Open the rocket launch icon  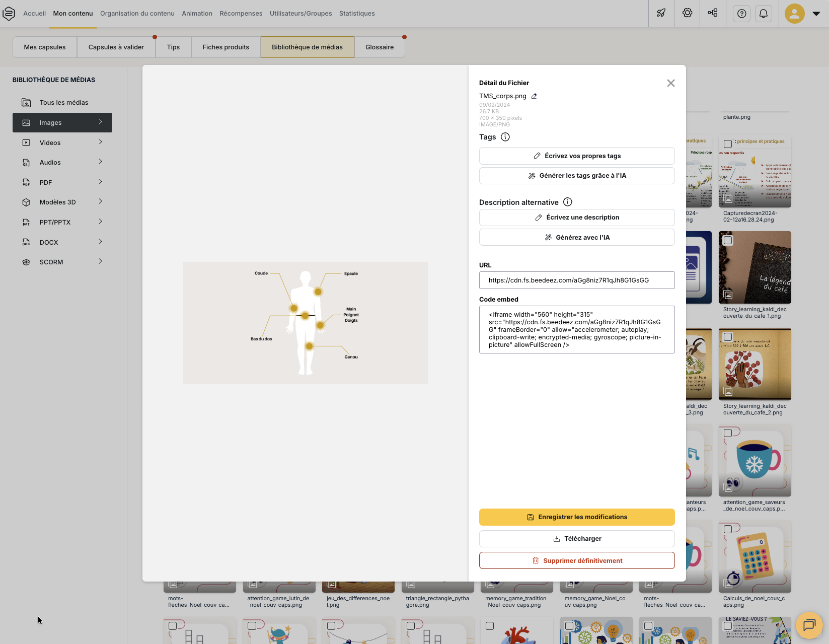click(x=661, y=13)
